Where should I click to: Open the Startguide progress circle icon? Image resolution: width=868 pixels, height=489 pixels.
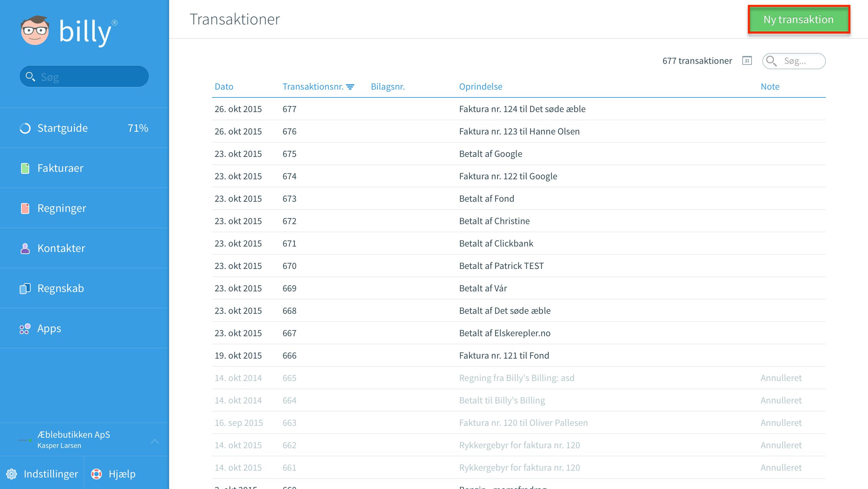[x=25, y=128]
